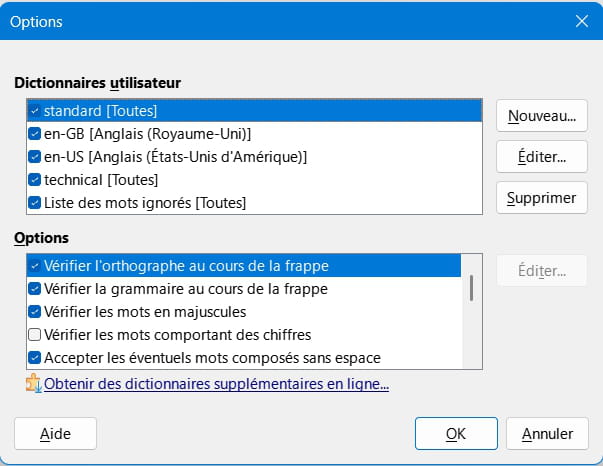Click the Nouveau... button
603x466 pixels.
tap(542, 116)
